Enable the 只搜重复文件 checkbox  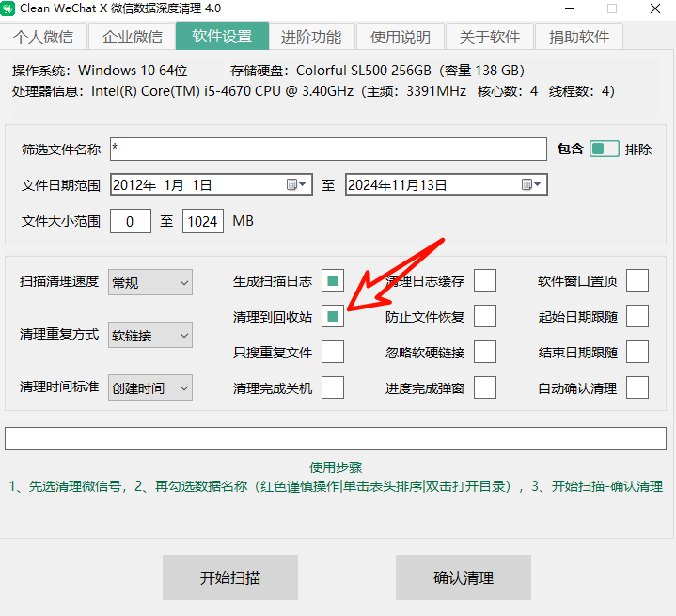333,352
